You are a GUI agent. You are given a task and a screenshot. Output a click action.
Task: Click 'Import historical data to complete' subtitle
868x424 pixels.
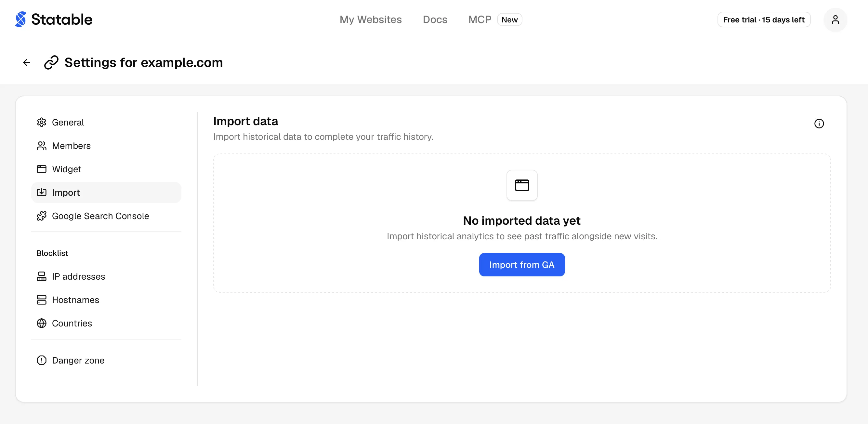click(323, 137)
